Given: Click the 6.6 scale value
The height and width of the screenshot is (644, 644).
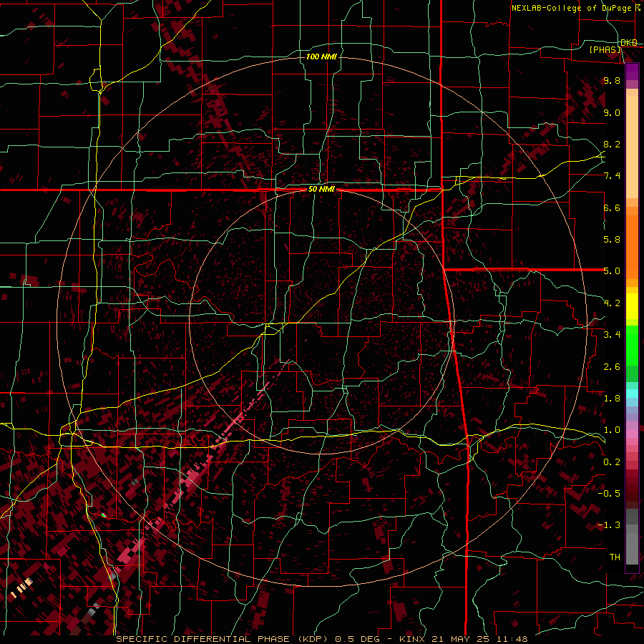Looking at the screenshot, I should click(612, 208).
